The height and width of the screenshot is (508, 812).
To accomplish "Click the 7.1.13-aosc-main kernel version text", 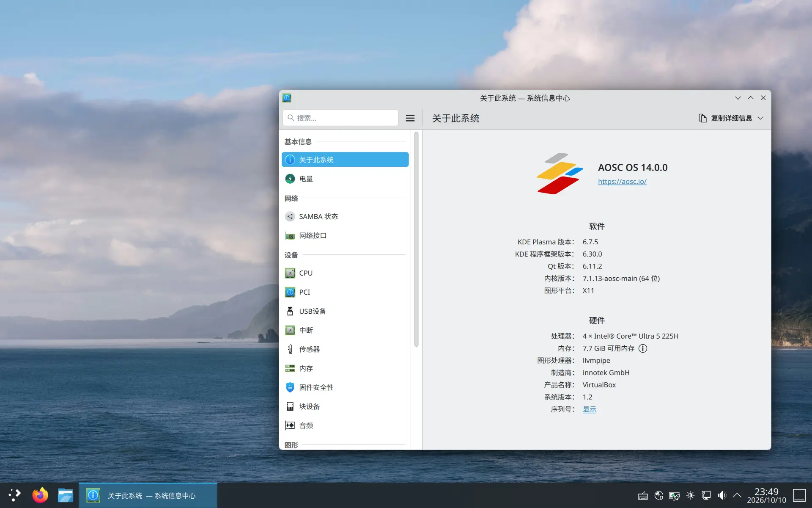I will [621, 279].
